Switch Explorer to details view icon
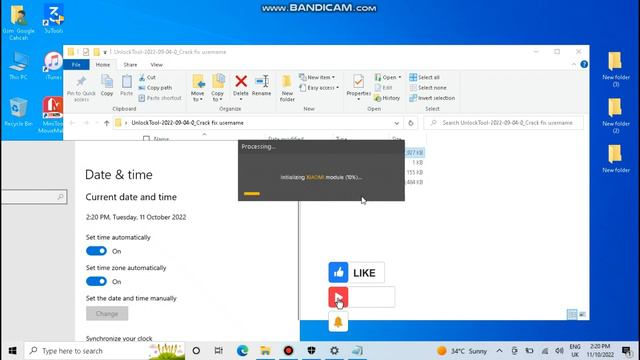This screenshot has width=640, height=360. tap(572, 314)
